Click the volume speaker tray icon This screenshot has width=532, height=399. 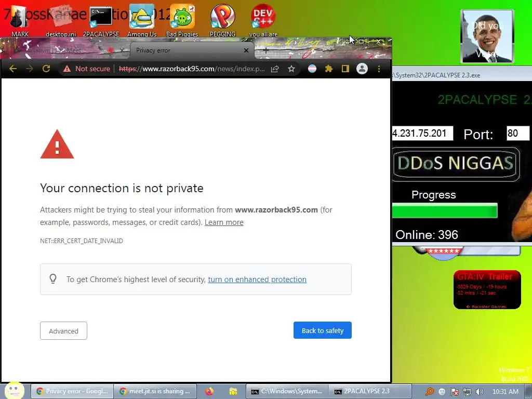pyautogui.click(x=479, y=392)
